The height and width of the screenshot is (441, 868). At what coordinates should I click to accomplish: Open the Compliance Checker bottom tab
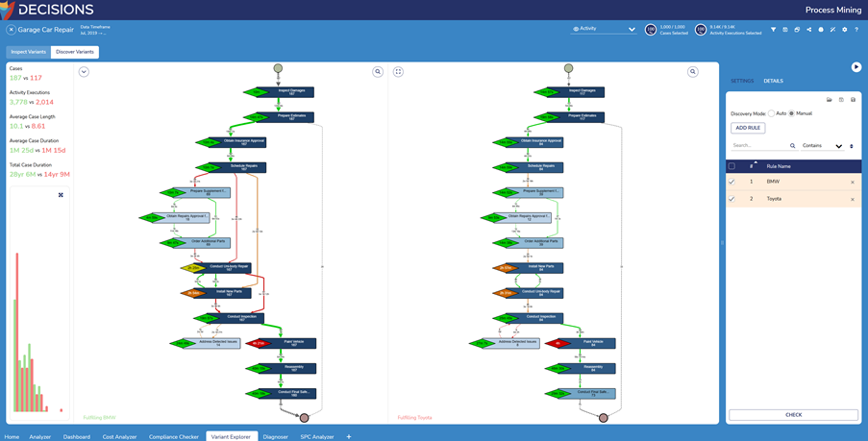click(x=173, y=436)
